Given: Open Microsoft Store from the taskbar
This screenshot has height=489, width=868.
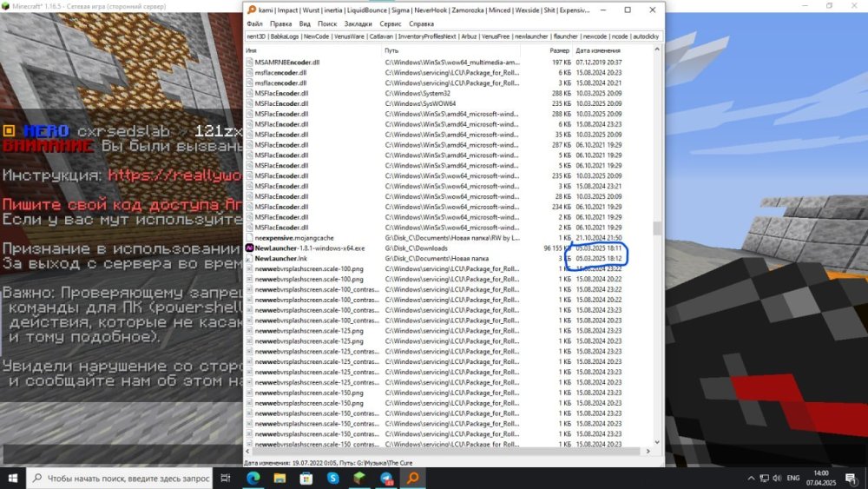Looking at the screenshot, I should click(306, 478).
